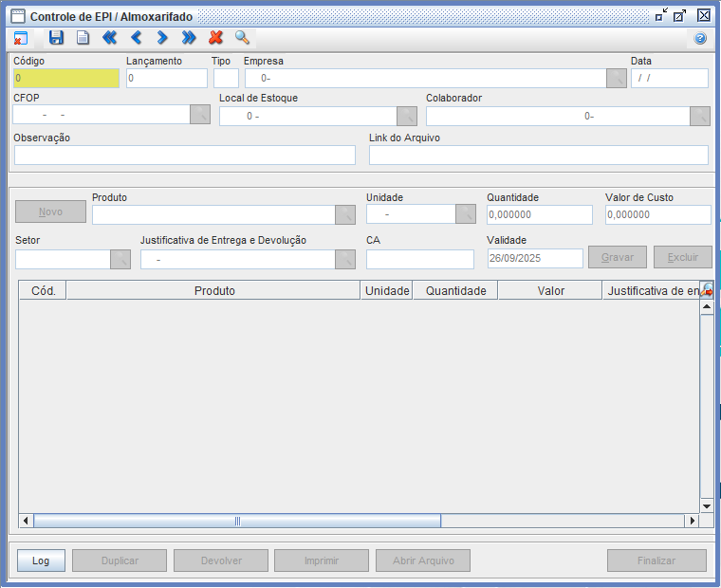
Task: Jump to last record with double-right arrow
Action: 189,38
